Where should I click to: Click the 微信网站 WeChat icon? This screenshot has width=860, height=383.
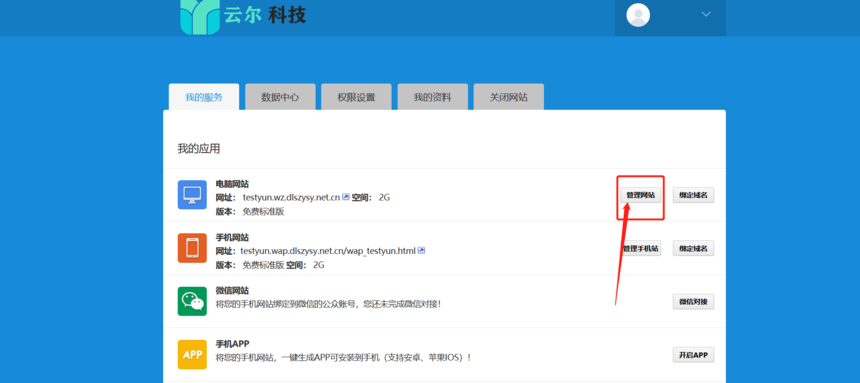(x=192, y=301)
